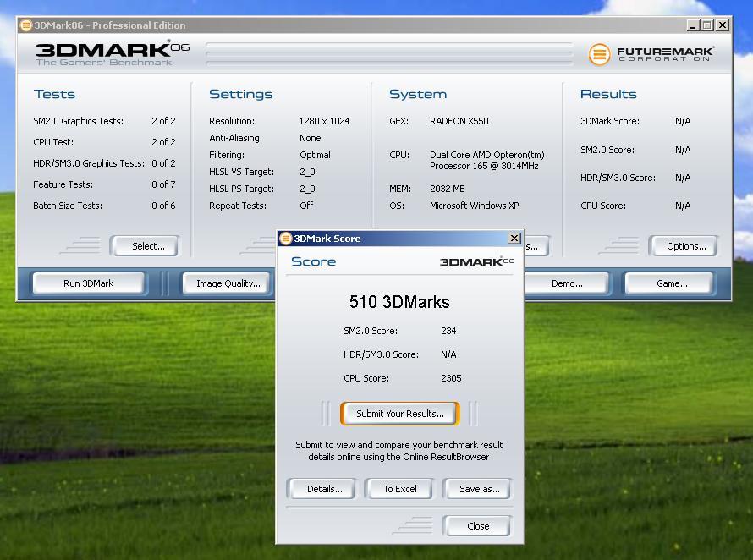
Task: Click the 'RADEON X550' GFX text
Action: (459, 121)
